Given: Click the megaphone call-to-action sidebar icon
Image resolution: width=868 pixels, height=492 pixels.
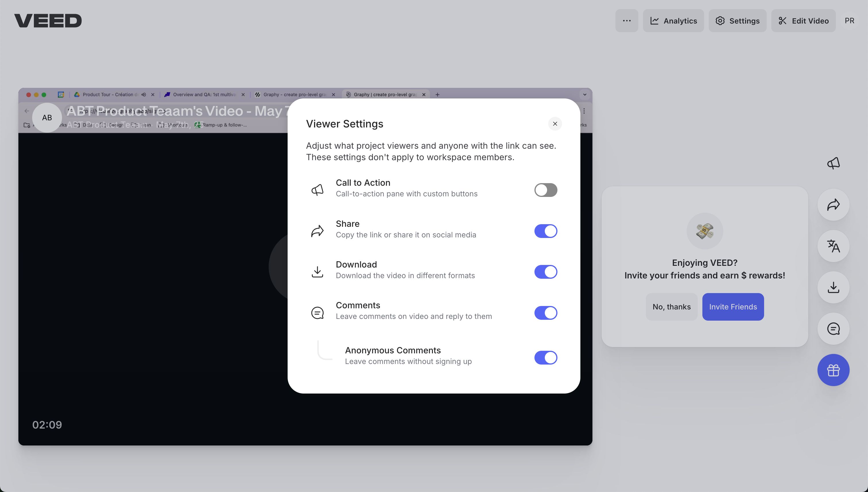Looking at the screenshot, I should point(833,163).
